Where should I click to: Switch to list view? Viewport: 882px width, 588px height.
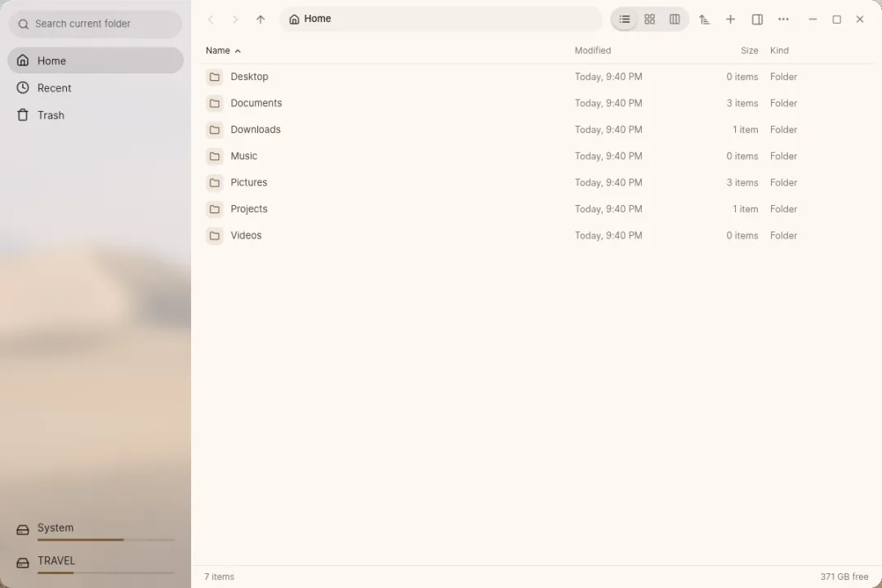coord(625,20)
